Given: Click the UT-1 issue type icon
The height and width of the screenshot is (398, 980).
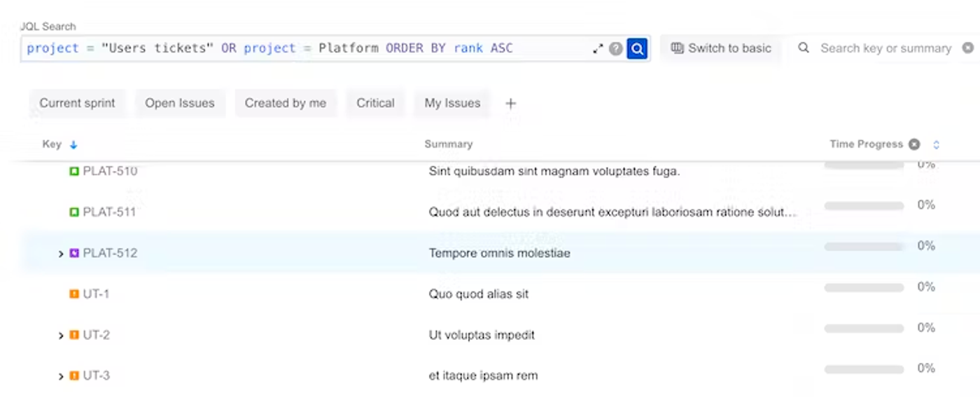Looking at the screenshot, I should click(74, 294).
